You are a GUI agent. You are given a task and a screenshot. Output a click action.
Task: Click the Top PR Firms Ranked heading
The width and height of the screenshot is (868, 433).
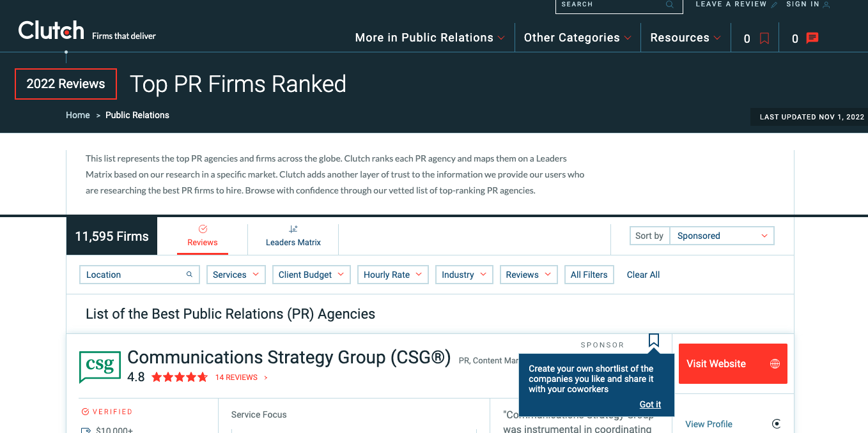[238, 84]
